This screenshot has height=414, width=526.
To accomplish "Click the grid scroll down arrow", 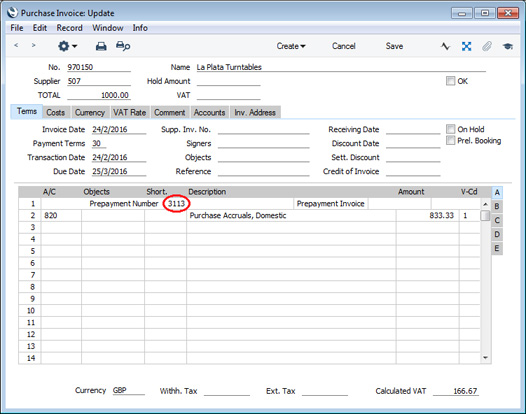I will click(x=485, y=358).
